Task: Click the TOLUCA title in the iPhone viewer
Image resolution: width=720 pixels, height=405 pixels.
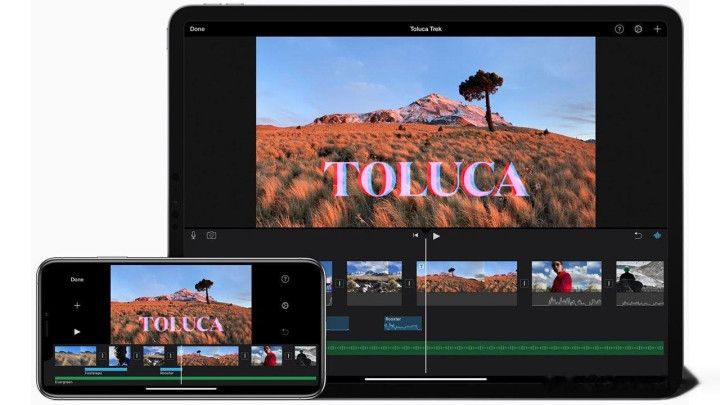Action: (x=181, y=324)
